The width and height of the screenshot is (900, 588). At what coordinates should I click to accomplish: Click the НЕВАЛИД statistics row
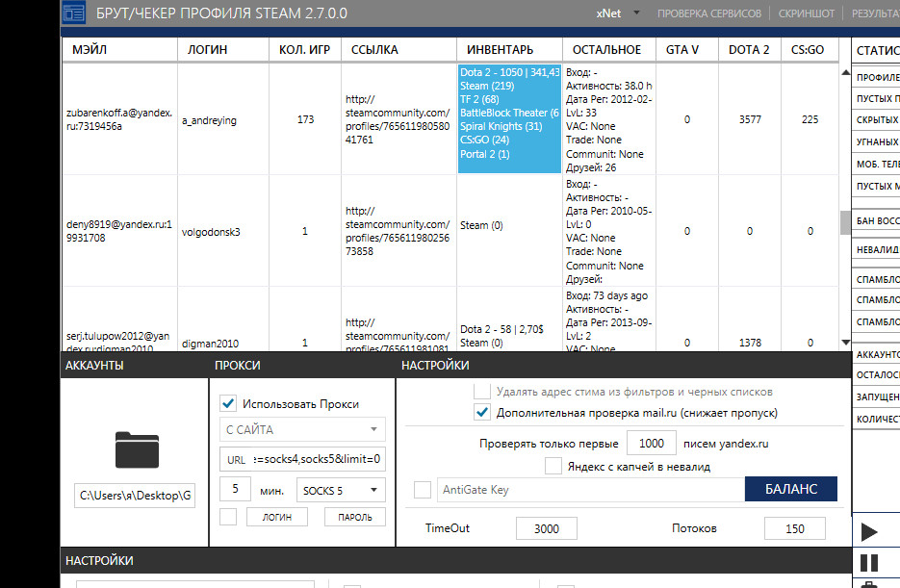click(x=876, y=249)
